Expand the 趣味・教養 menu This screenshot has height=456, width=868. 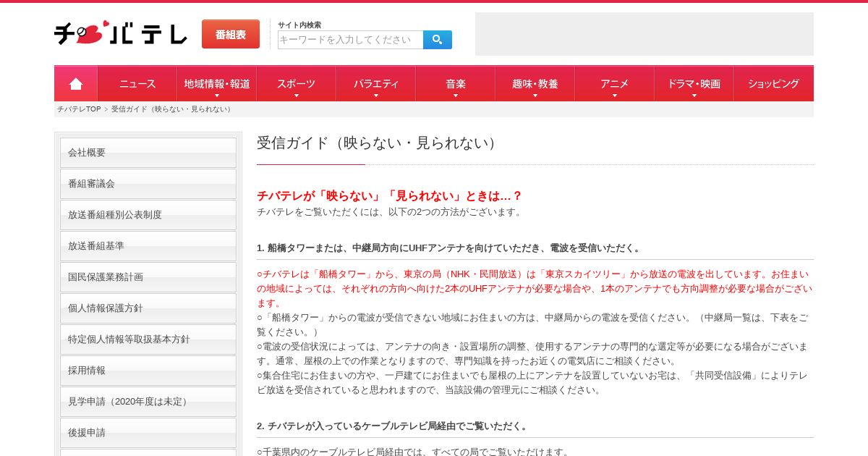tap(535, 84)
